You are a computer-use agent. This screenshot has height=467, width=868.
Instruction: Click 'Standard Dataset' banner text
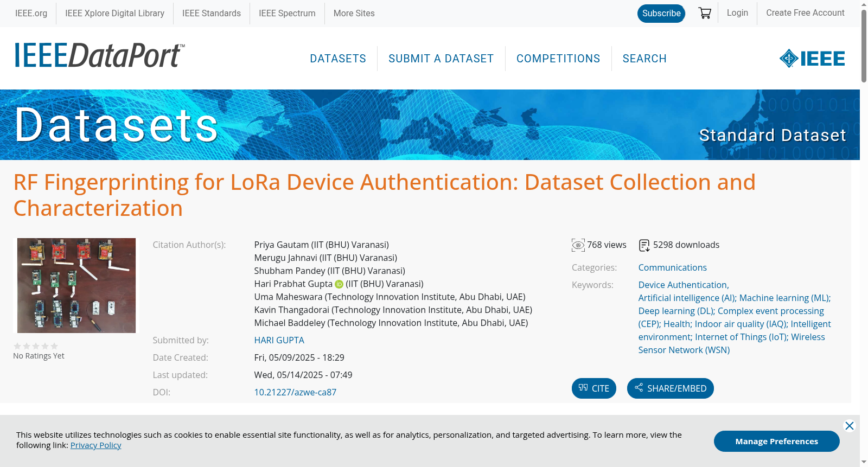773,135
